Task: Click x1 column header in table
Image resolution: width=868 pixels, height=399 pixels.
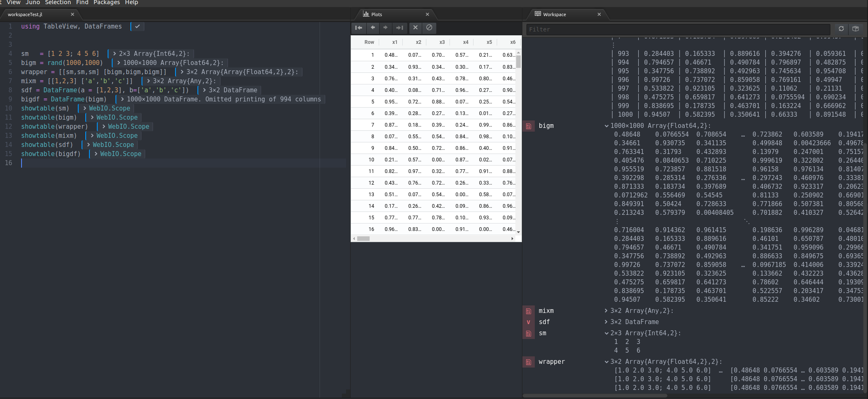Action: [x=395, y=42]
